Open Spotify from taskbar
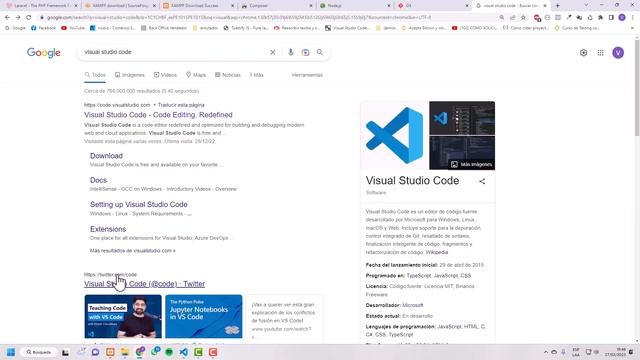The height and width of the screenshot is (360, 640). [x=169, y=352]
